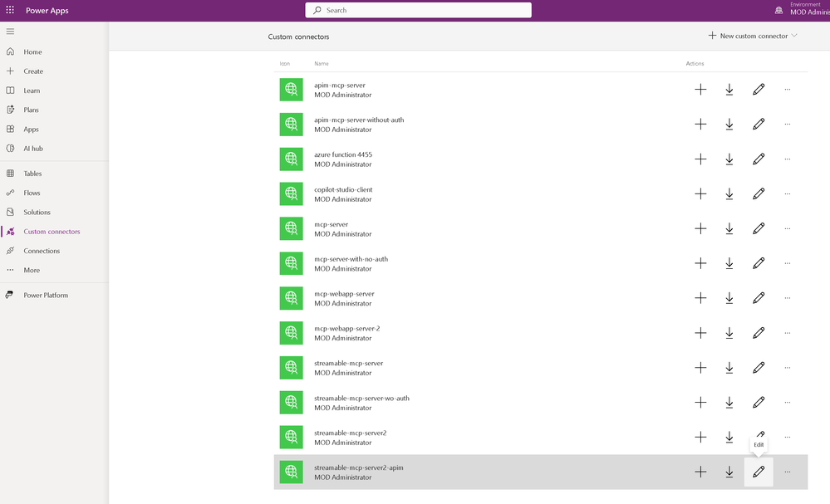The height and width of the screenshot is (504, 830).
Task: Edit the streamable-mcp-server connector
Action: pos(759,368)
